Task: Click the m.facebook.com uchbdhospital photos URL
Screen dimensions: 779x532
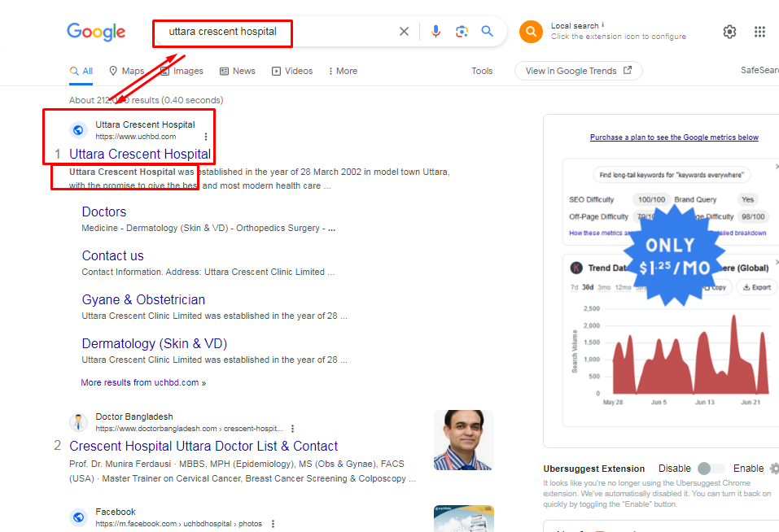Action: click(x=179, y=524)
